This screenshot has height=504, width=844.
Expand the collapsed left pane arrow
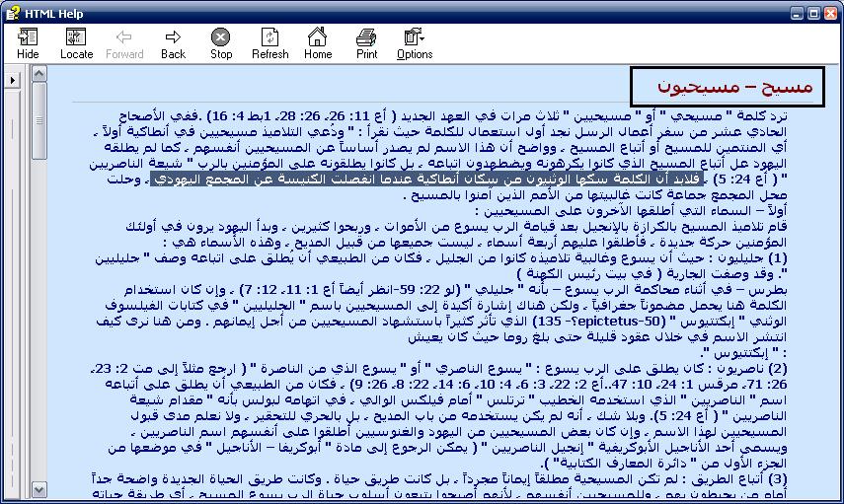point(12,79)
